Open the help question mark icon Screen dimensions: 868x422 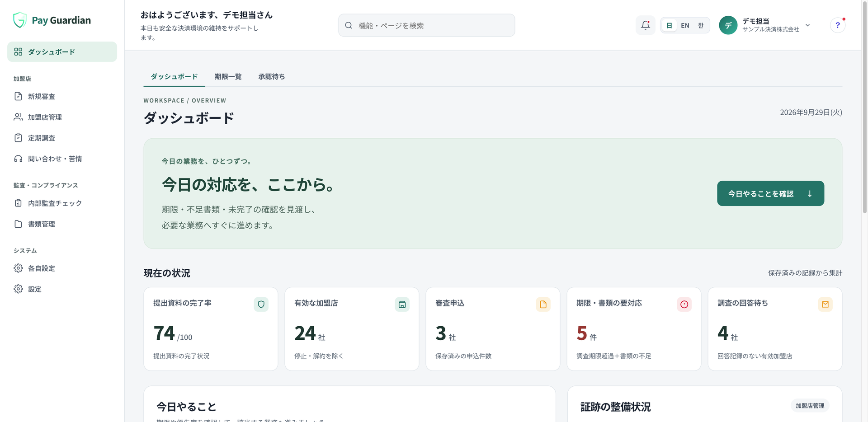[838, 25]
